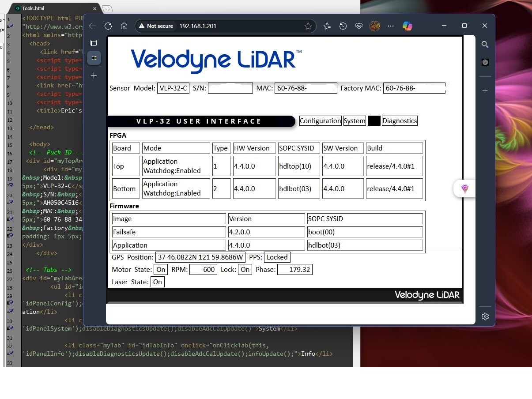Screen dimensions: 532x399
Task: Close the Tools.html editor tab
Action: coord(95,8)
